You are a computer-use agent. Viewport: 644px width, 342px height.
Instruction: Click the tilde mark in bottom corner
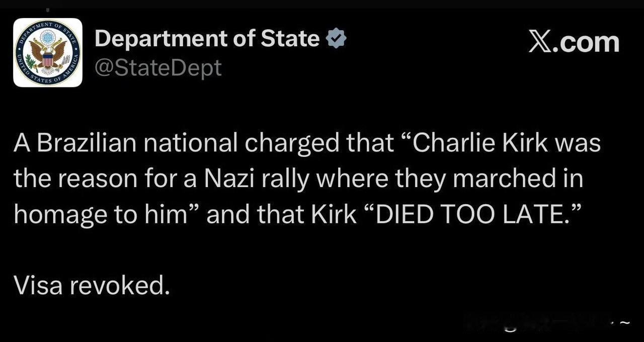tap(624, 322)
